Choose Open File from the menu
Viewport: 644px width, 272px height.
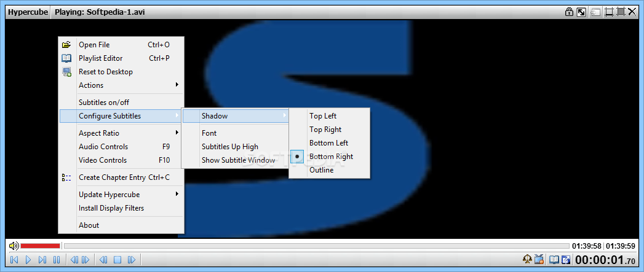tap(121, 45)
